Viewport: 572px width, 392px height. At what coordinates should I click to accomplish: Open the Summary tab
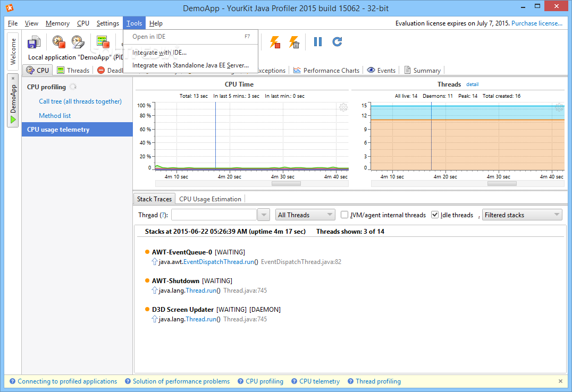coord(423,70)
